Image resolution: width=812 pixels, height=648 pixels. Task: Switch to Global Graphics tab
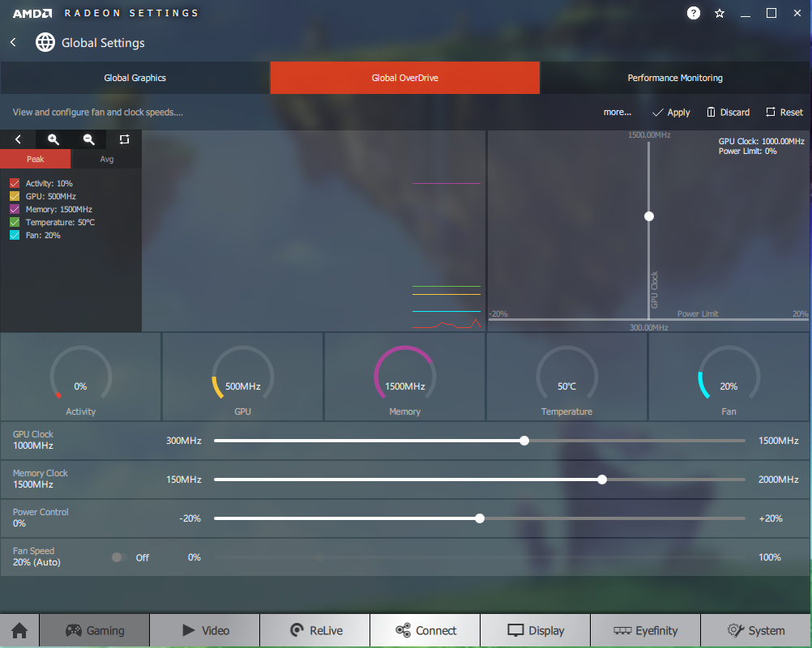[x=135, y=78]
